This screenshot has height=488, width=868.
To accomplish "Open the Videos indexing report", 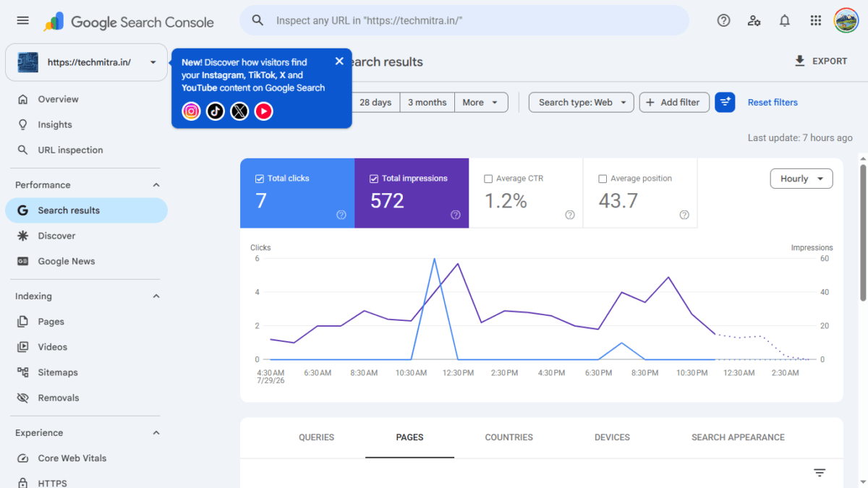I will [86, 347].
